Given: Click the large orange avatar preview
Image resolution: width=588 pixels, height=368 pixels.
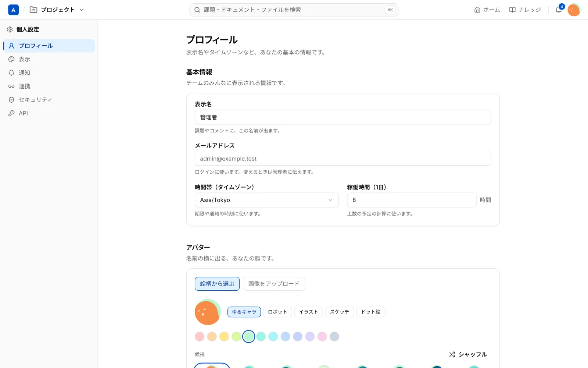Looking at the screenshot, I should click(x=208, y=312).
